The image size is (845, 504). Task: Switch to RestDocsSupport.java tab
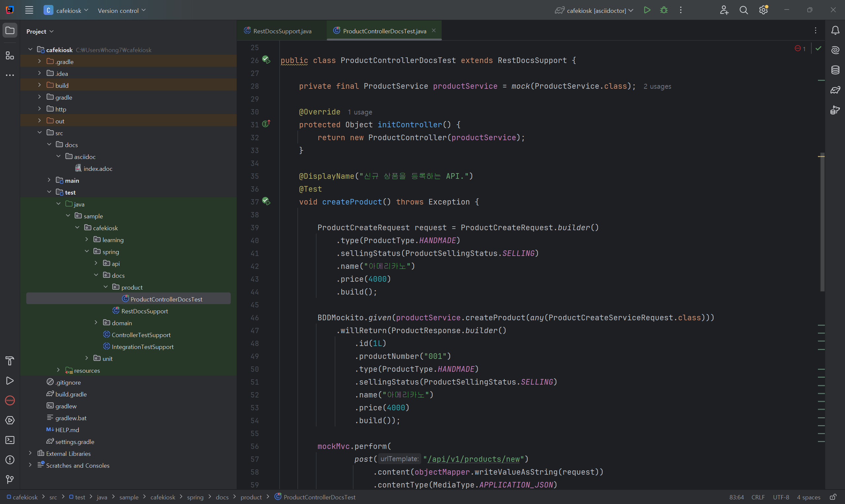pyautogui.click(x=282, y=31)
